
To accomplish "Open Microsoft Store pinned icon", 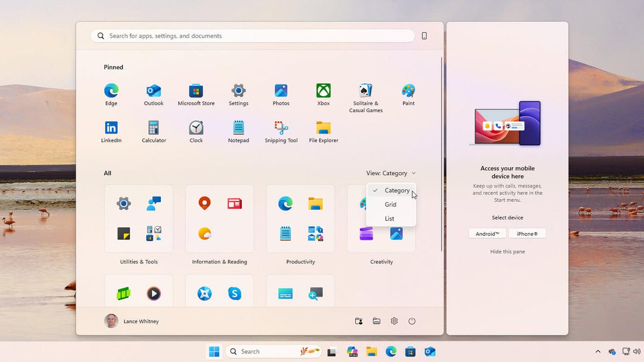I will pyautogui.click(x=196, y=91).
